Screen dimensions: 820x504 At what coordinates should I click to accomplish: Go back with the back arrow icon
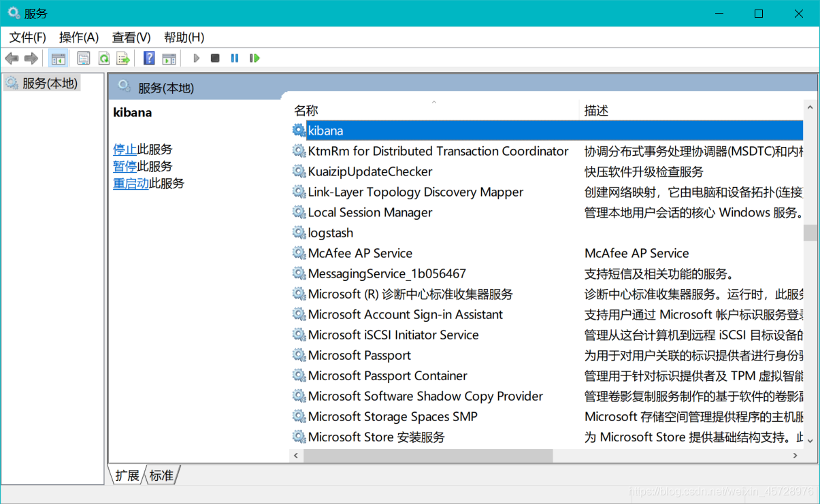[x=12, y=58]
